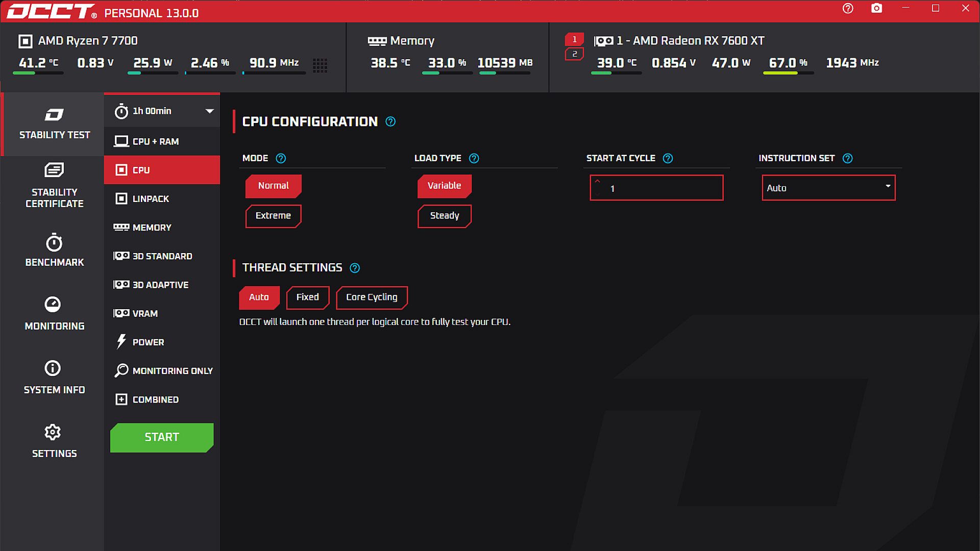This screenshot has width=980, height=551.
Task: Select the LINPACK test
Action: click(151, 199)
